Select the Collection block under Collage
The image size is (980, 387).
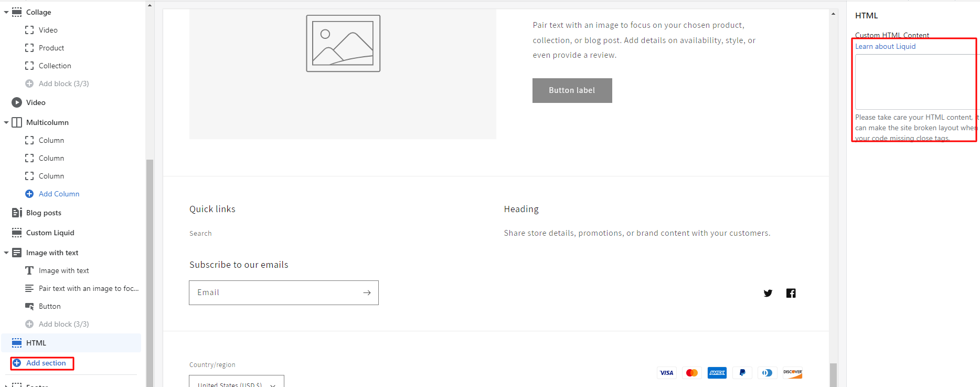click(x=55, y=66)
